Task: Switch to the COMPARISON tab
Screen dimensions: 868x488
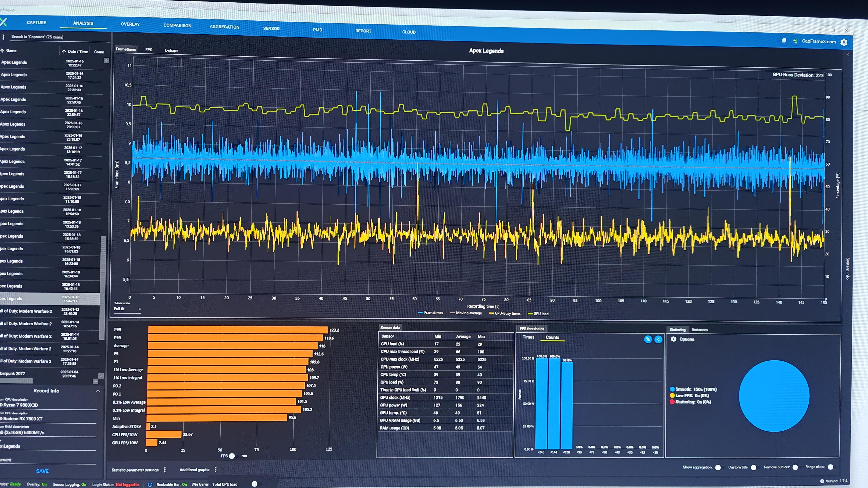Action: click(177, 26)
